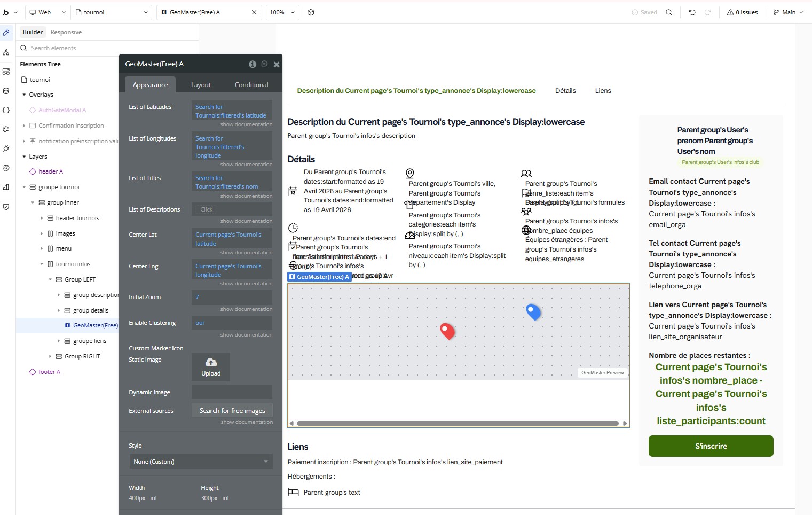
Task: Open the Logs chart icon in sidebar
Action: pos(6,187)
